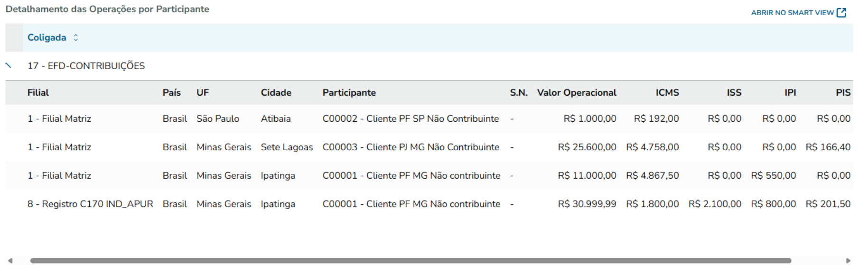The image size is (868, 271).
Task: Open ABRIR NO SMART VIEW link
Action: pos(792,13)
